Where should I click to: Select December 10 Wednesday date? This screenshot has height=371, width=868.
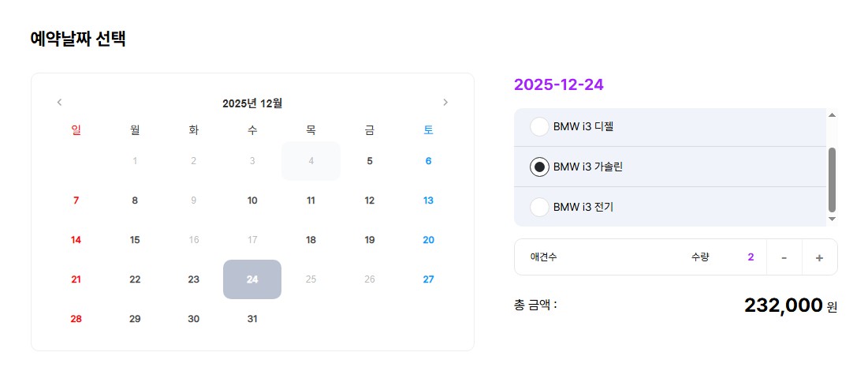[x=252, y=200]
